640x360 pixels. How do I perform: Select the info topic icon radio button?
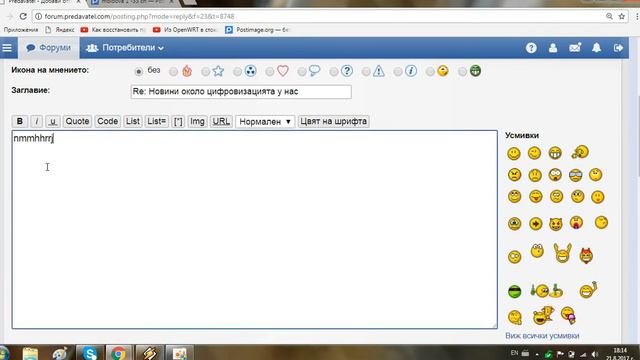[398, 72]
